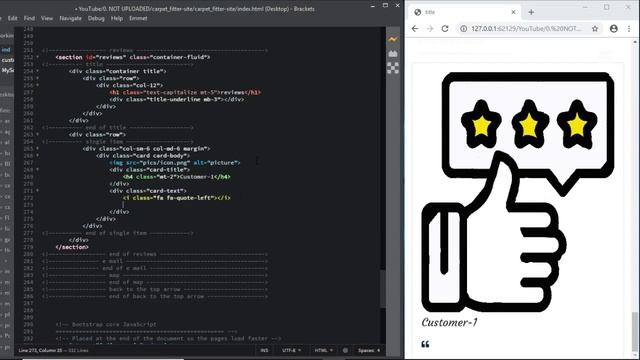Screen dimensions: 640x360
Task: Fold the div class="card-text" block
Action: coord(38,191)
